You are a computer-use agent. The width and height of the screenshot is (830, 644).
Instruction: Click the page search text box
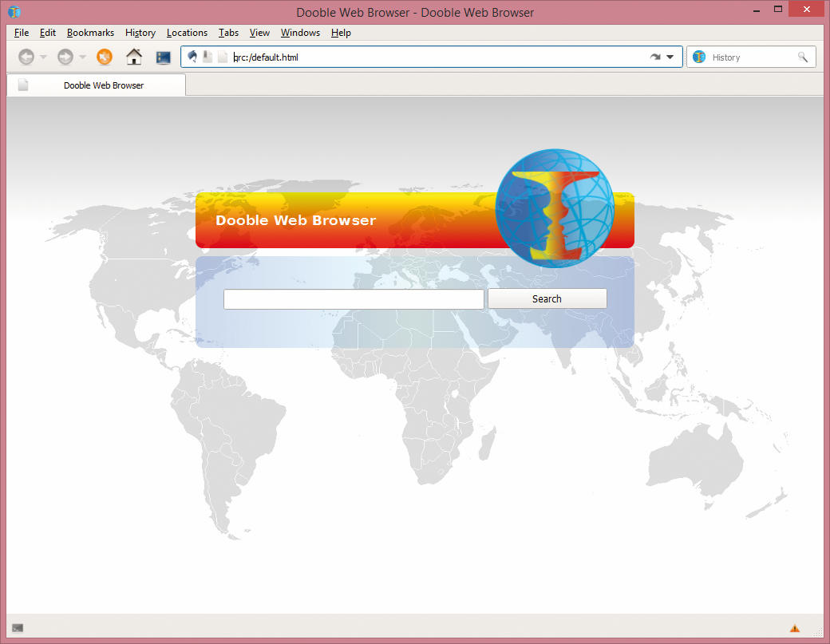354,299
